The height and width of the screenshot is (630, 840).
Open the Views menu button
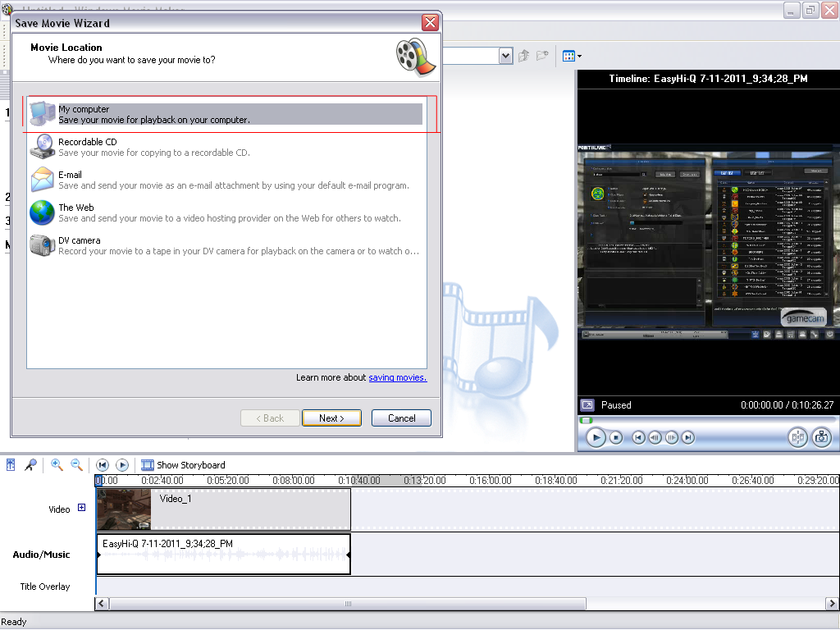pos(572,56)
